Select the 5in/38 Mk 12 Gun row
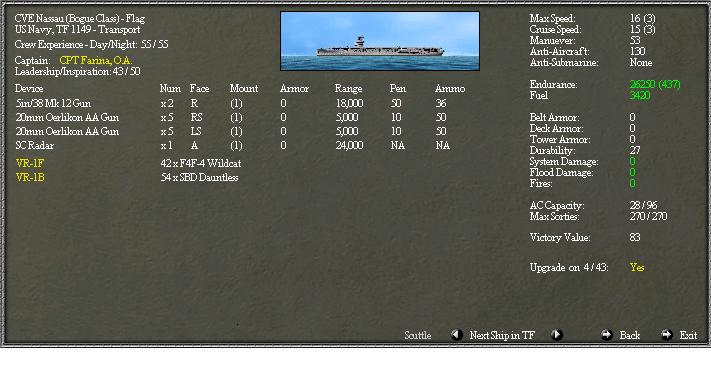 pos(232,103)
